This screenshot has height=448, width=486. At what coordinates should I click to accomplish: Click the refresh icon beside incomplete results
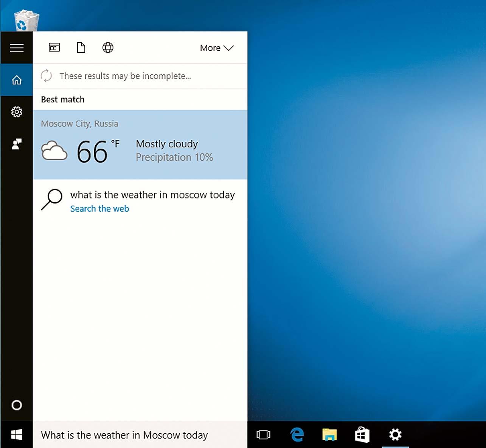pyautogui.click(x=46, y=76)
